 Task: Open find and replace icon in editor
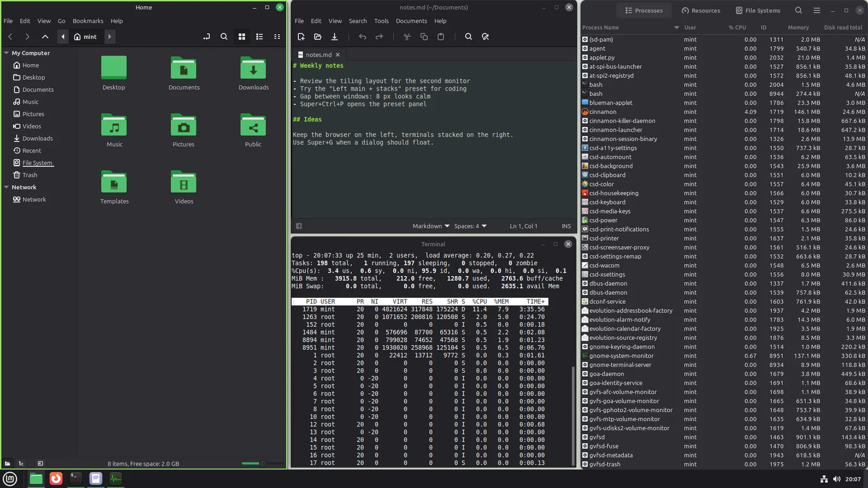[486, 37]
